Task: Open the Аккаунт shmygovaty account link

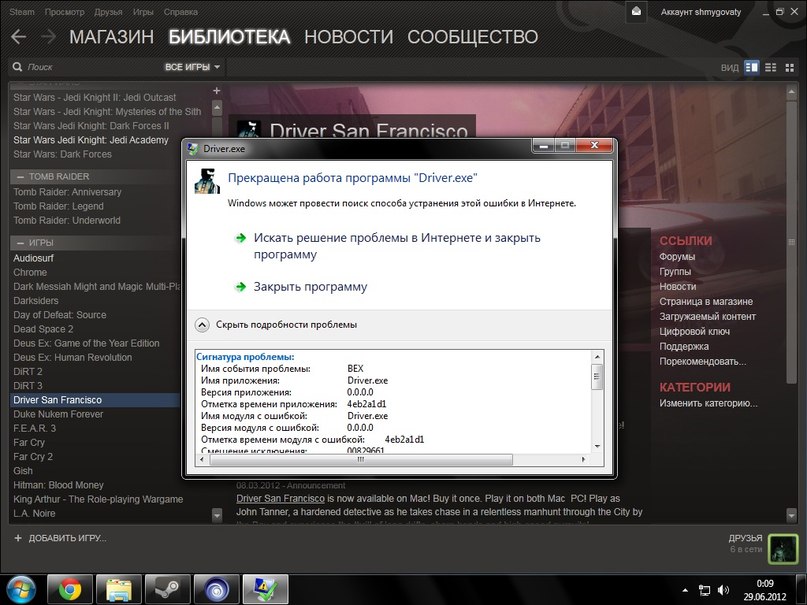Action: coord(700,12)
